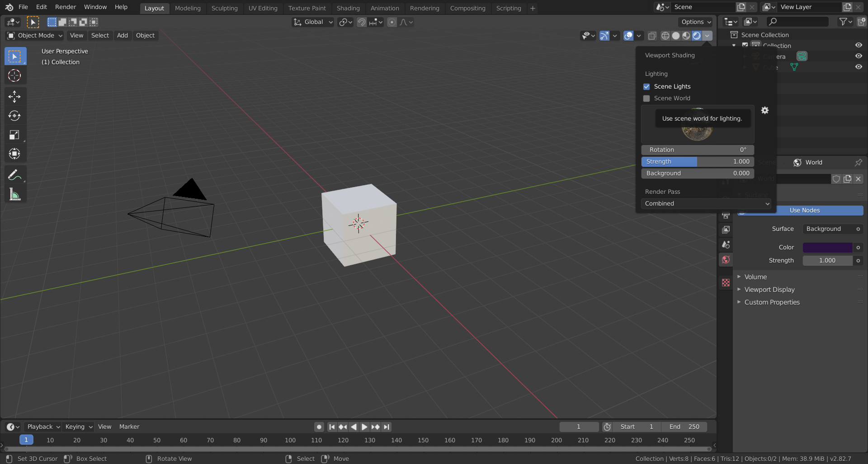Image resolution: width=868 pixels, height=464 pixels.
Task: Hide the Camera object in outliner
Action: click(859, 56)
